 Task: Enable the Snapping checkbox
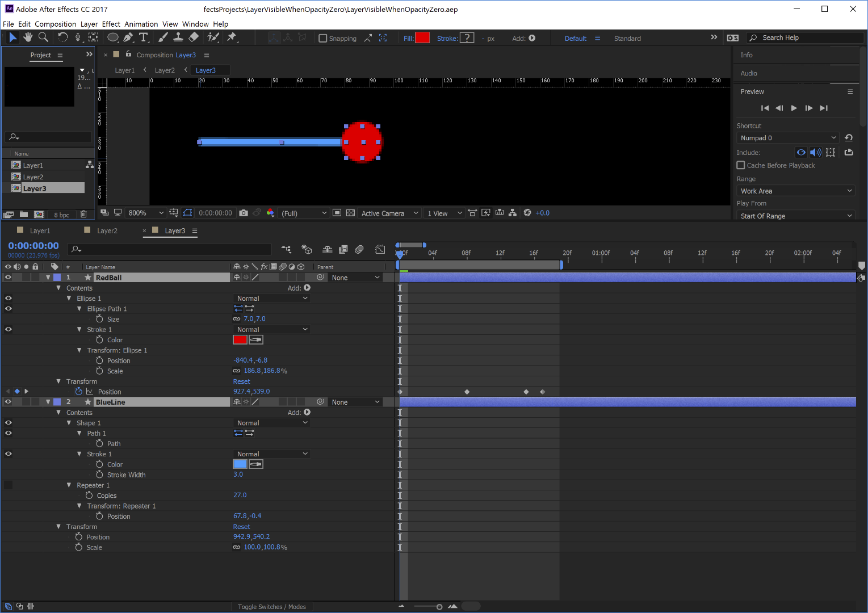(322, 38)
